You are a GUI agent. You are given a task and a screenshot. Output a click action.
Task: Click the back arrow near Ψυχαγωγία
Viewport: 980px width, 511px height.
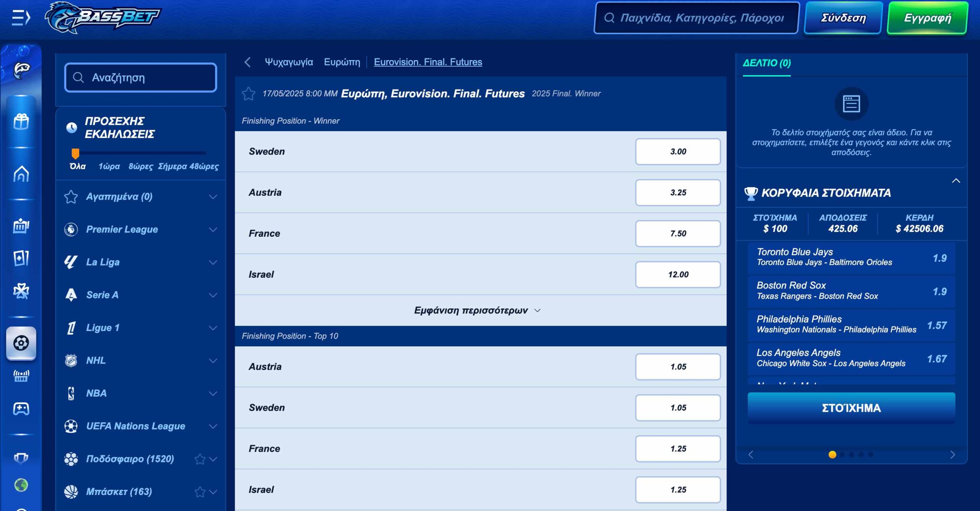point(248,62)
